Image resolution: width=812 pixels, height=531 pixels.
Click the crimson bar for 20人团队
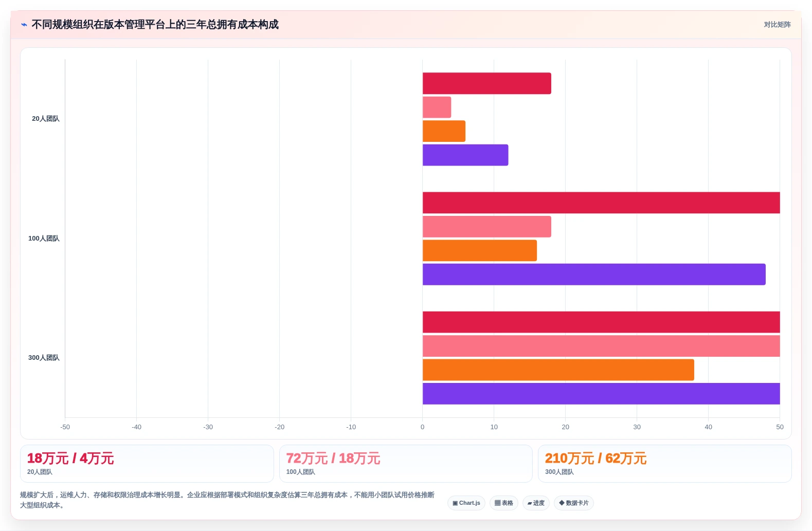pyautogui.click(x=487, y=83)
